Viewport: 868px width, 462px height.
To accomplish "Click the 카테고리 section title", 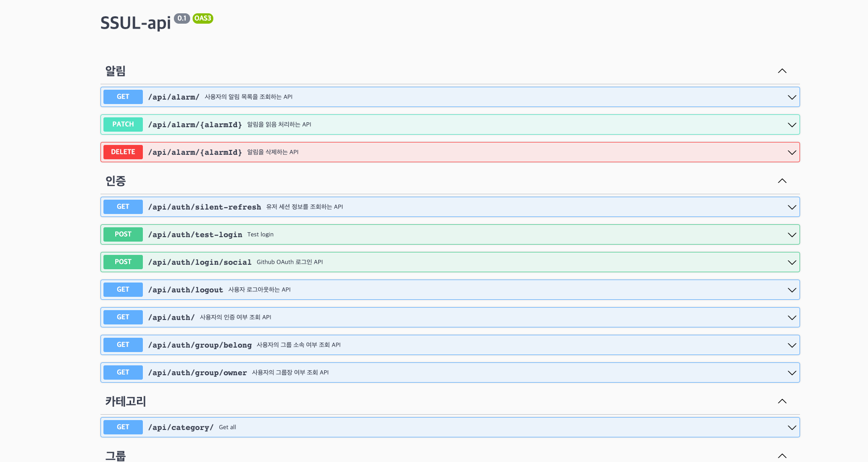I will (126, 401).
